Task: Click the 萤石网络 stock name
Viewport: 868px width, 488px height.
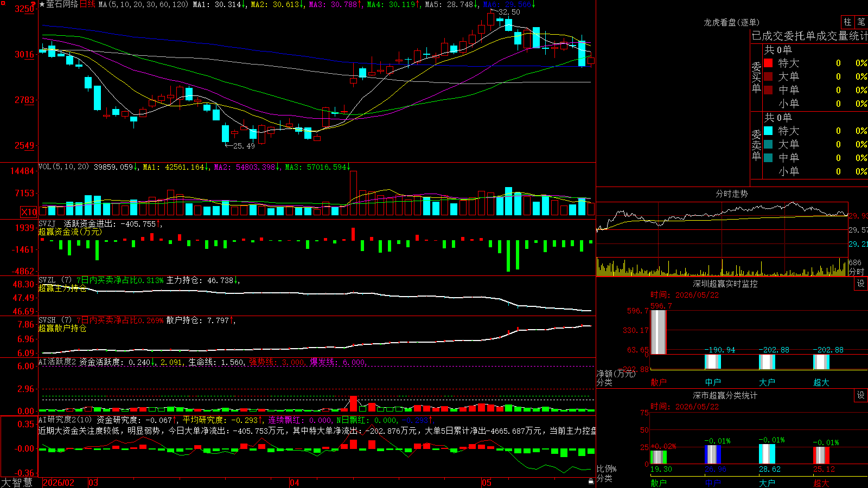Action: [62, 4]
